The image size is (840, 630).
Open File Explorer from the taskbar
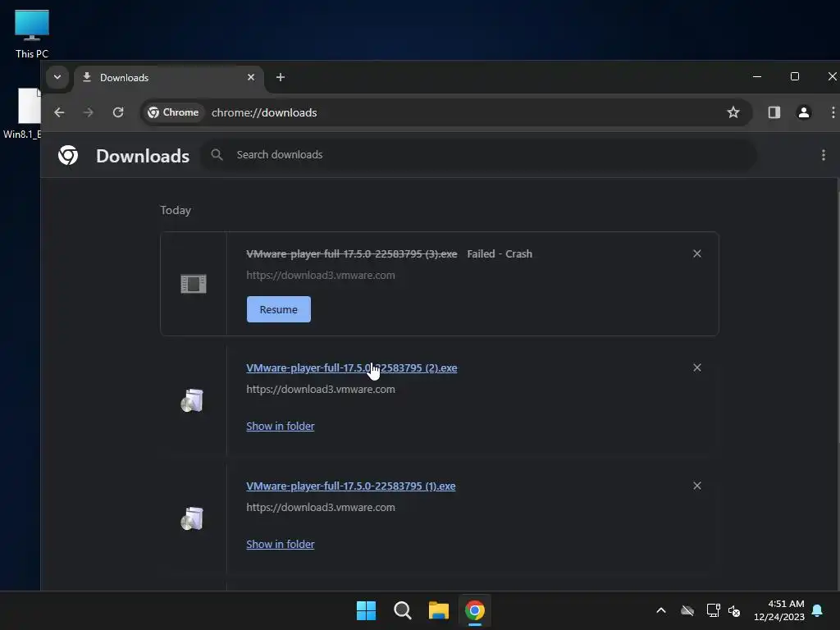[x=438, y=610]
